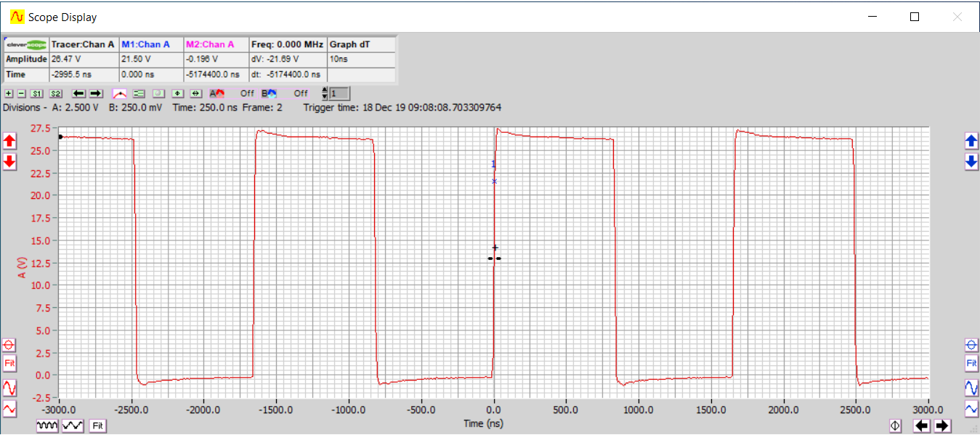Shift channel B trace down with blue arrow
This screenshot has height=435, width=980.
971,162
